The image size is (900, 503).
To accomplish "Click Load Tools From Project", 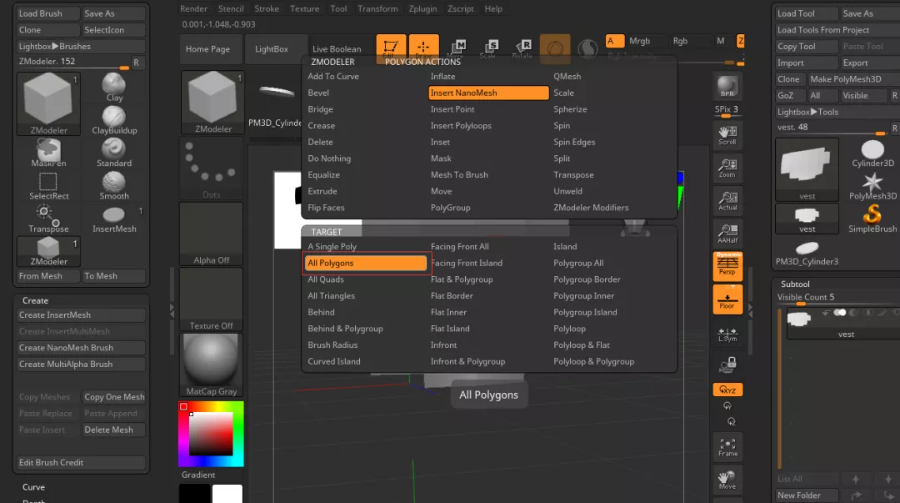I will click(837, 30).
